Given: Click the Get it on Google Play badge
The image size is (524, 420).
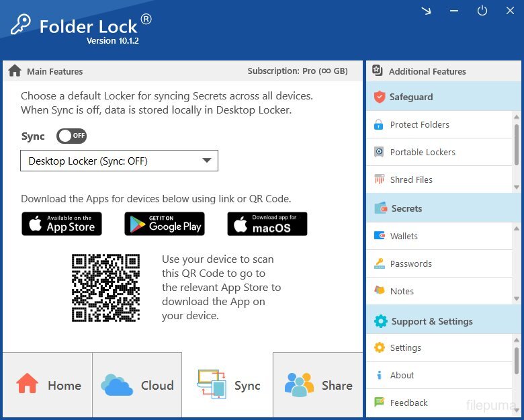Looking at the screenshot, I should point(165,224).
